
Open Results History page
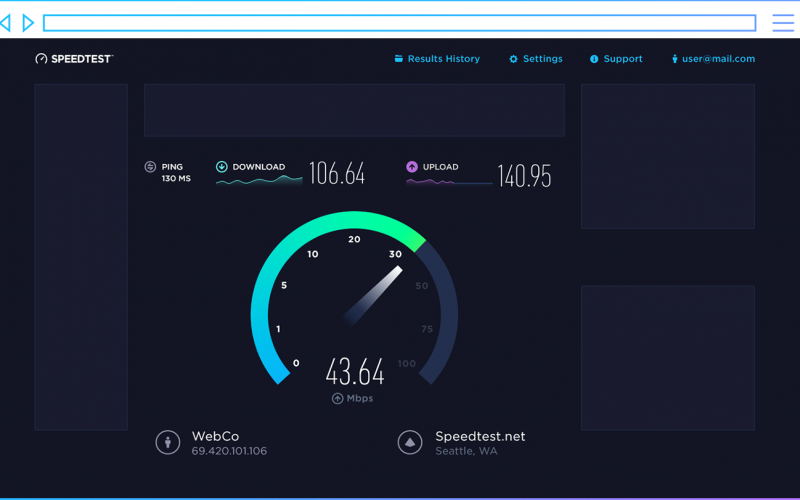pos(443,59)
